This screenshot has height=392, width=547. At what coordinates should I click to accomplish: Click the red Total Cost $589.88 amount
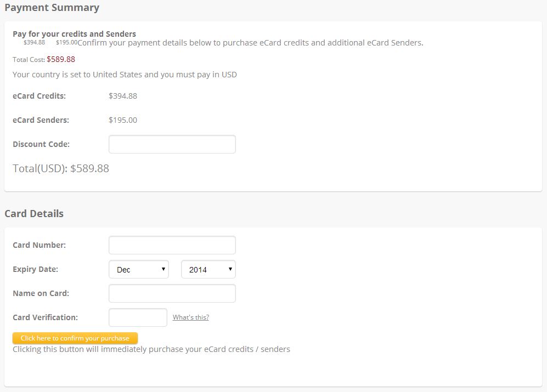[x=61, y=59]
